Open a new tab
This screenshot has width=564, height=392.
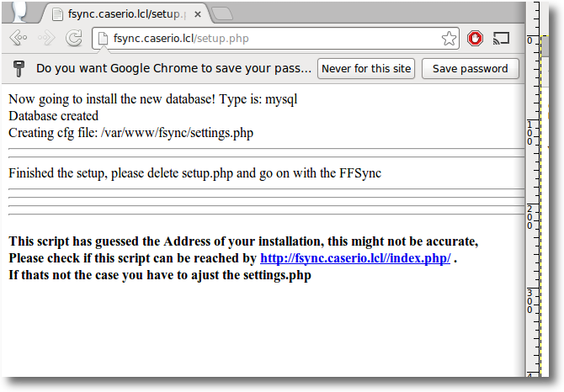point(222,14)
